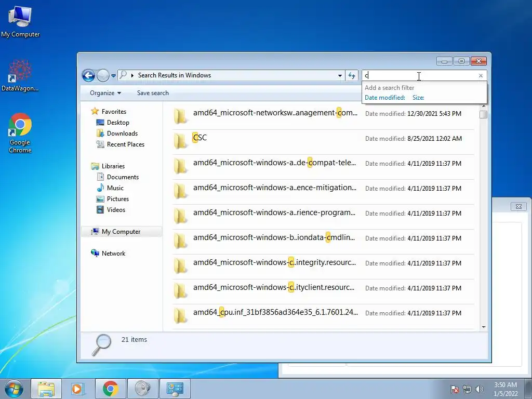Select amd64_microsoft-networksw..anagement-com folder
This screenshot has height=399, width=532.
point(323,117)
